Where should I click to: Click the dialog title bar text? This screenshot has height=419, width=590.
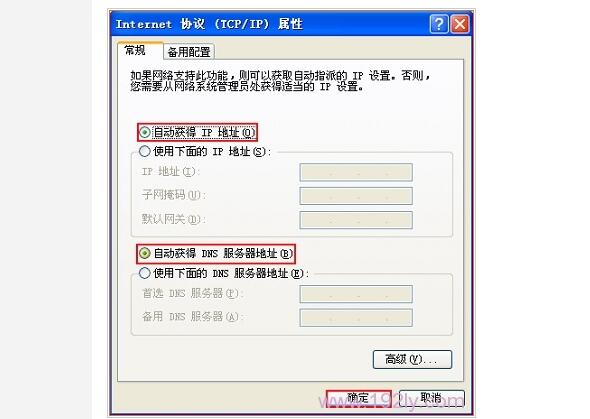pyautogui.click(x=209, y=24)
